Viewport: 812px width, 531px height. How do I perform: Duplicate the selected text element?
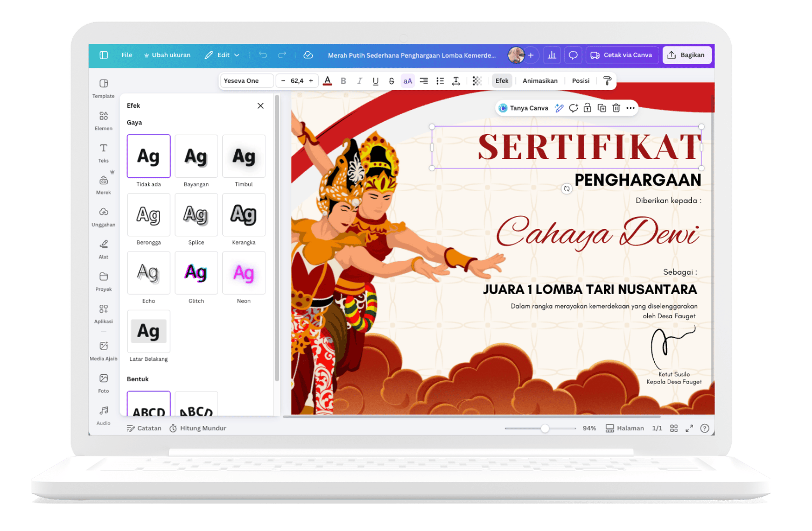pyautogui.click(x=602, y=108)
